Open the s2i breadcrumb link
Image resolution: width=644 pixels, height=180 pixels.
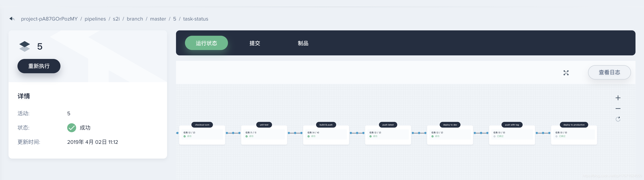tap(116, 19)
